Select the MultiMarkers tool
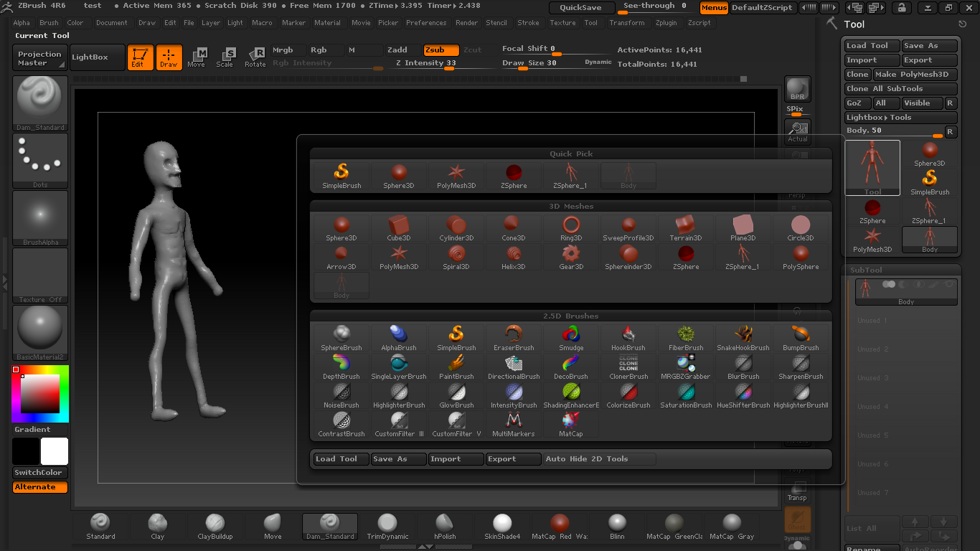The image size is (980, 551). 514,425
